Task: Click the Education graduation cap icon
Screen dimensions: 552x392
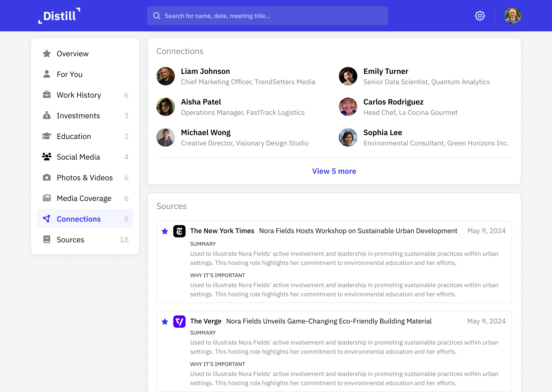Action: coord(47,136)
